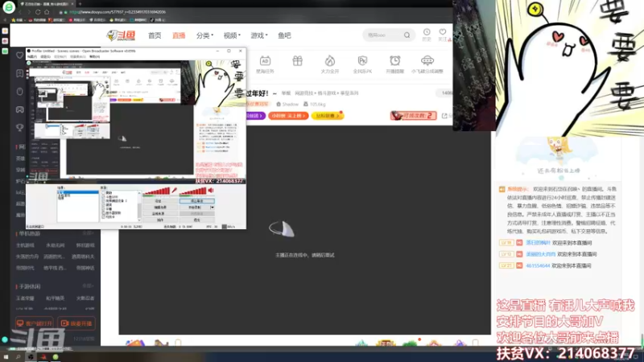Click the search magnifier icon
The height and width of the screenshot is (362, 644).
coord(407,35)
